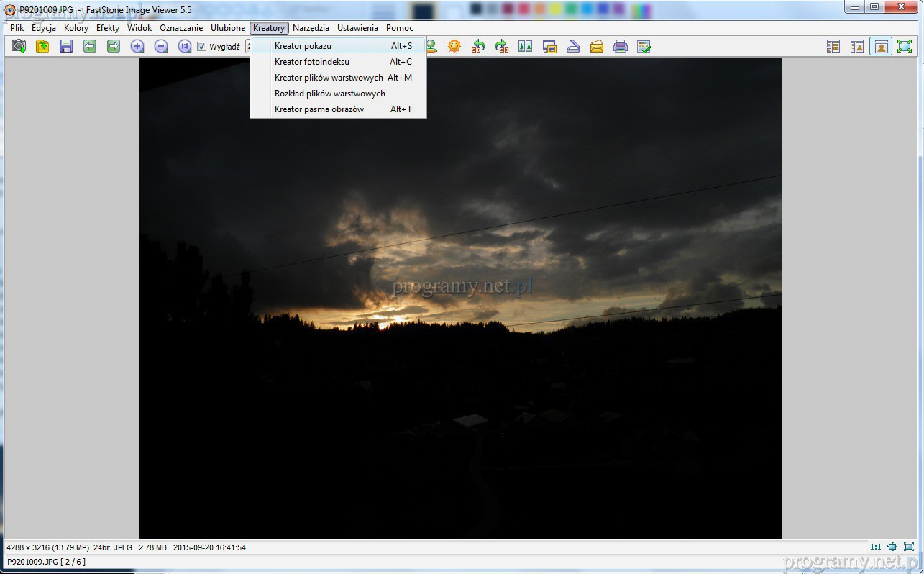Click the printer icon in toolbar
The height and width of the screenshot is (574, 924).
(x=621, y=47)
